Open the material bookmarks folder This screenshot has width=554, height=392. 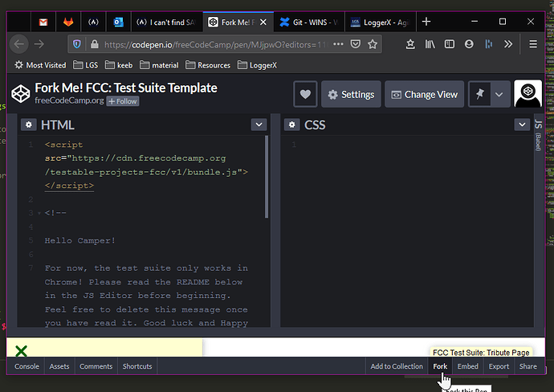pyautogui.click(x=159, y=65)
